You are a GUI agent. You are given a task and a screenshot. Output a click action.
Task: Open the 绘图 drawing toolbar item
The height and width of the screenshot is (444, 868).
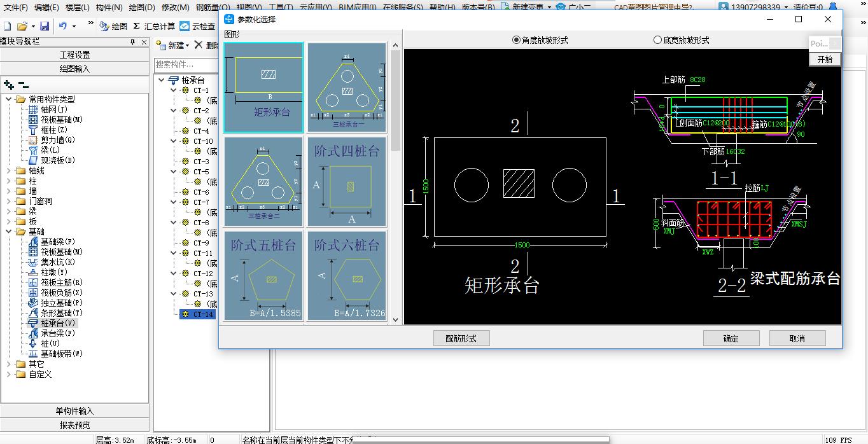pos(114,26)
